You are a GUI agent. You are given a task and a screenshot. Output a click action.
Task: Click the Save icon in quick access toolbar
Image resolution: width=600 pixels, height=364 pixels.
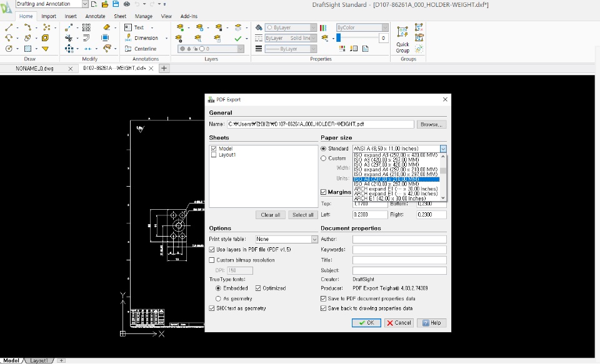pyautogui.click(x=116, y=4)
